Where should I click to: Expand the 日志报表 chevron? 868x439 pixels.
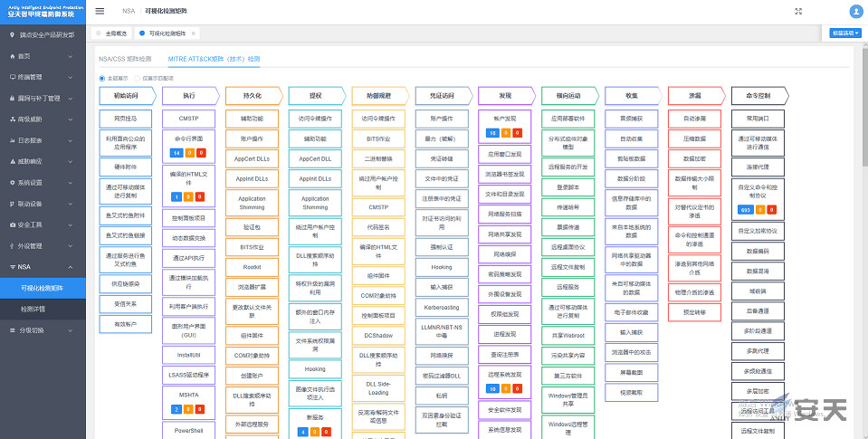point(71,140)
